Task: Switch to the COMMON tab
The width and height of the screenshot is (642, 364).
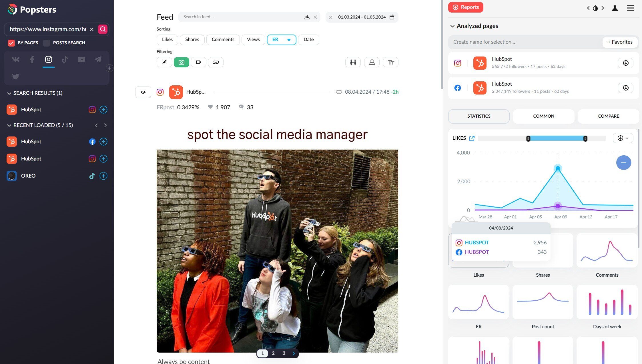Action: 543,116
